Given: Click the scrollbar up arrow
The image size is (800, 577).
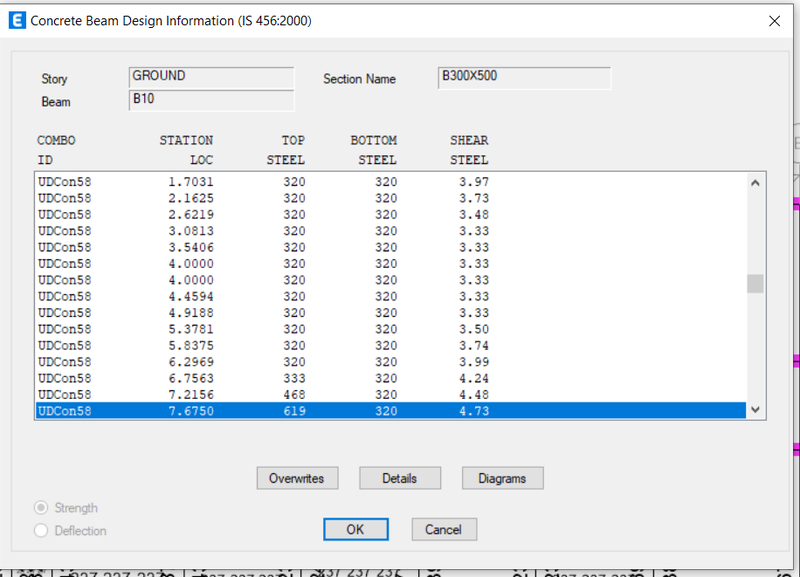Looking at the screenshot, I should point(757,182).
